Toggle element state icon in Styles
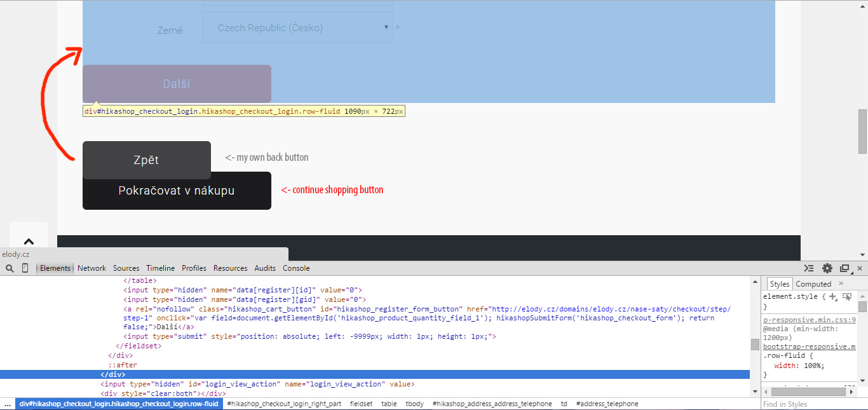Viewport: 868px width, 410px height. click(x=847, y=297)
